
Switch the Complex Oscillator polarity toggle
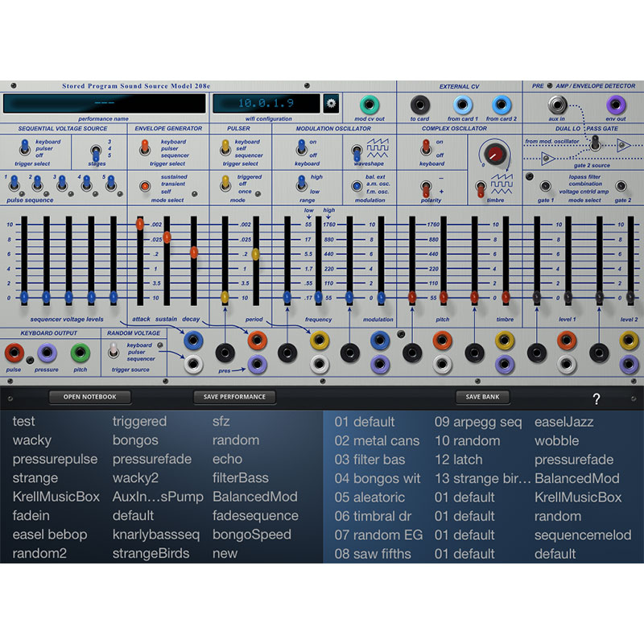pyautogui.click(x=426, y=190)
